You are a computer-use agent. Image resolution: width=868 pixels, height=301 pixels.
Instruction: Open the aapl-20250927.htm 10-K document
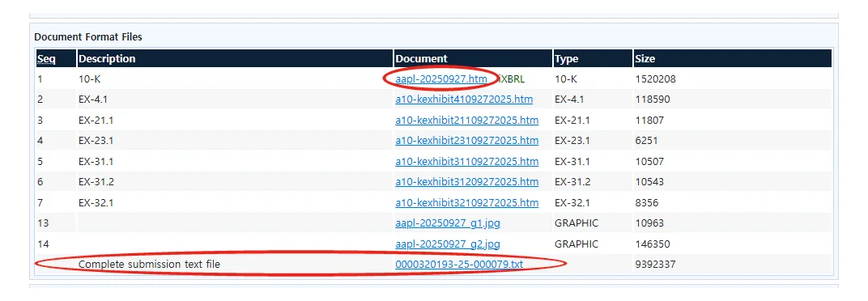[441, 79]
